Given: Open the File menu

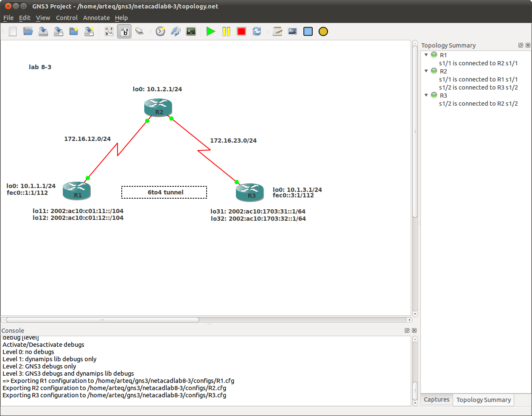Looking at the screenshot, I should 8,18.
